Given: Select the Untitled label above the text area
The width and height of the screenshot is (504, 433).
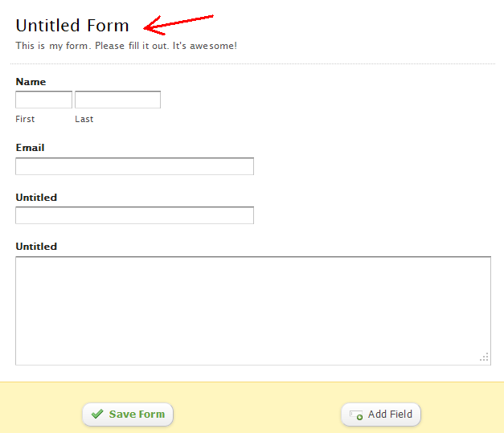Looking at the screenshot, I should tap(36, 247).
